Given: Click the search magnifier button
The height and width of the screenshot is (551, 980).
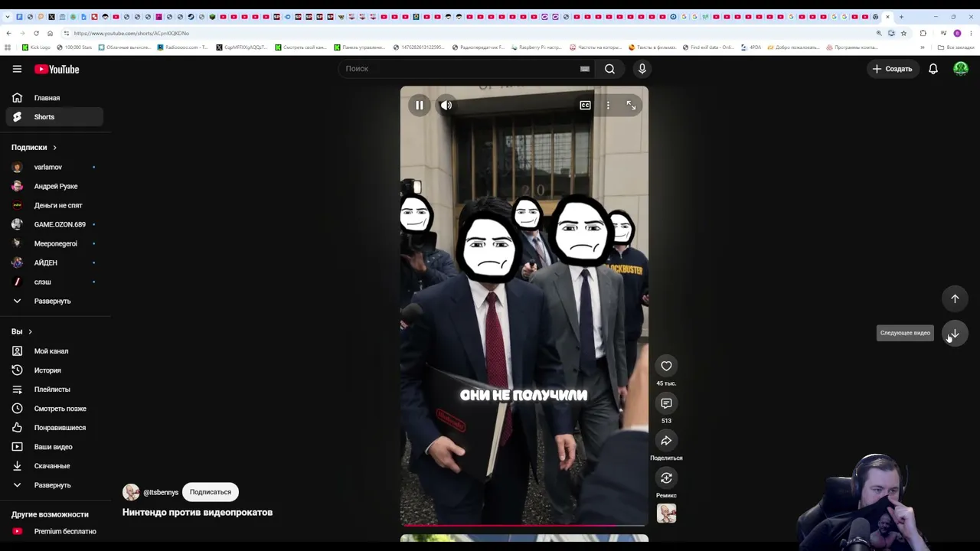Looking at the screenshot, I should tap(609, 69).
